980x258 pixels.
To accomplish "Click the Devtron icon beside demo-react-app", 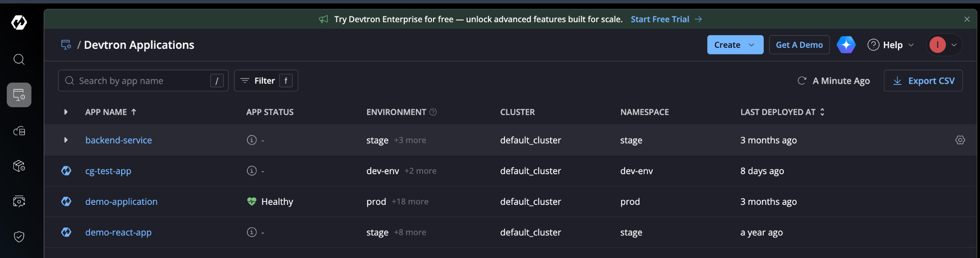I will tap(66, 232).
